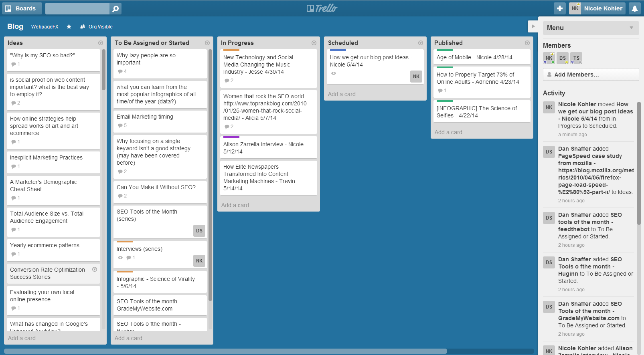Click orange label on New Technology card
The width and height of the screenshot is (644, 355).
coord(231,50)
